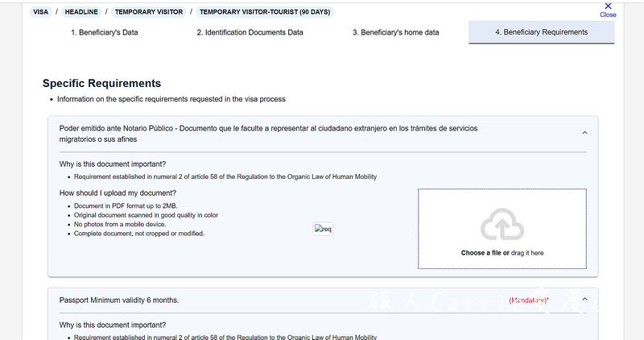Click the 'Passport Minimum validity 6 months' header

coord(119,301)
